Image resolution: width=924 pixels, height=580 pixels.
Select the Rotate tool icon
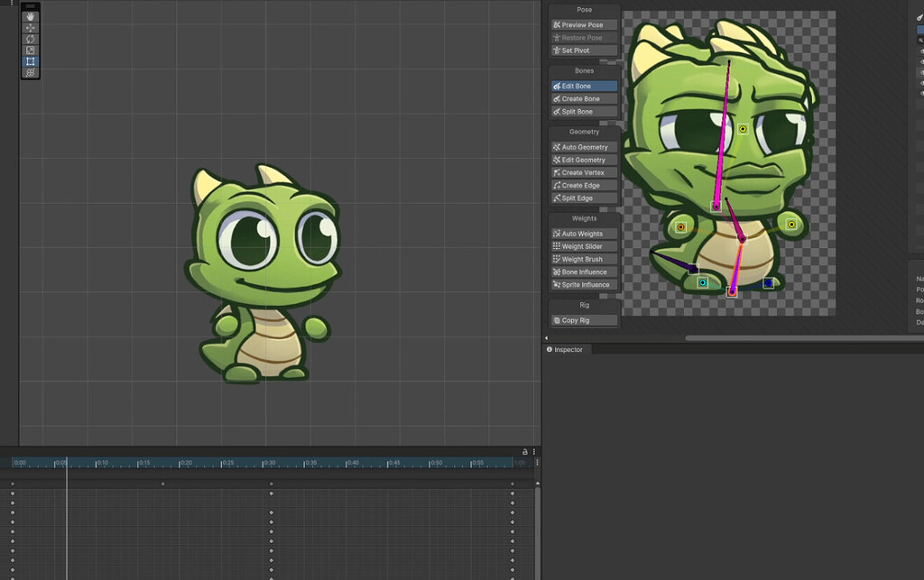(x=30, y=39)
